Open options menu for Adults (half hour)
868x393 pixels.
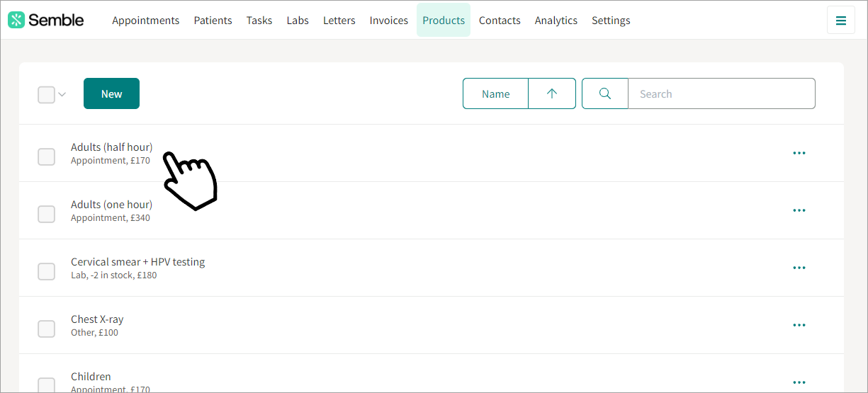click(x=799, y=153)
